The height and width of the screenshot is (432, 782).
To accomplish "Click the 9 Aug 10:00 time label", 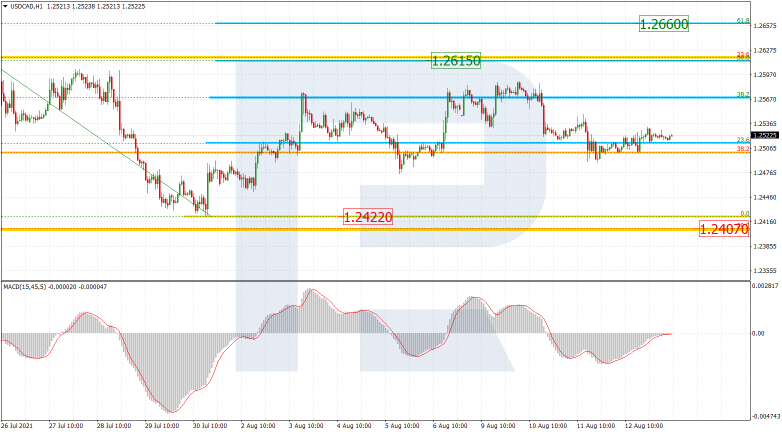I will (498, 426).
